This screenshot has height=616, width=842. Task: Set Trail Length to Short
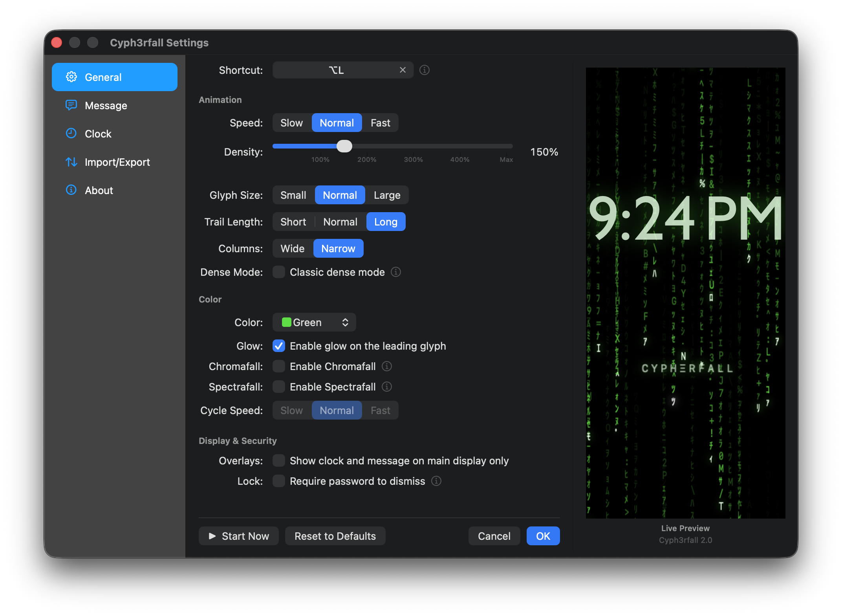tap(293, 222)
